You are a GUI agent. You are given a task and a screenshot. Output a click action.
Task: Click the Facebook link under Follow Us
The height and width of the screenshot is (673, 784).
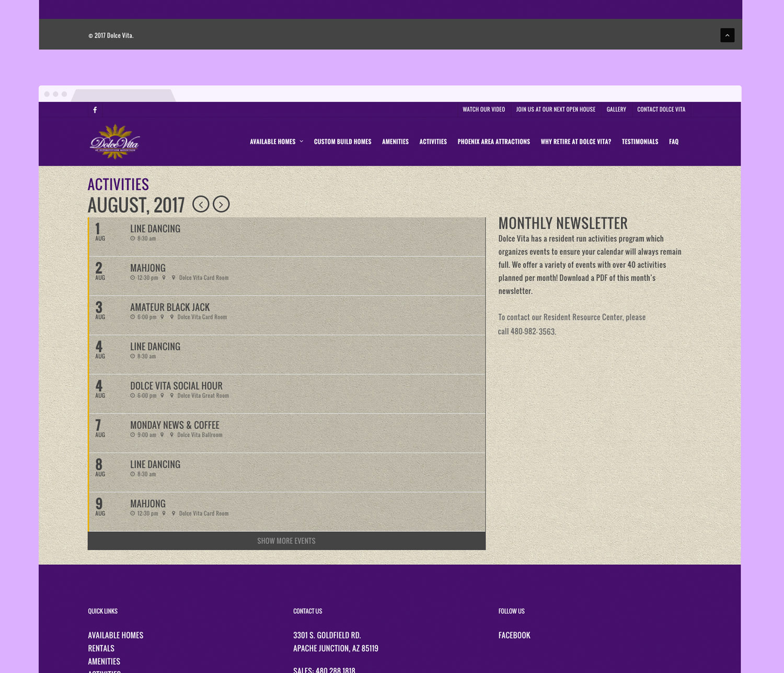(514, 635)
